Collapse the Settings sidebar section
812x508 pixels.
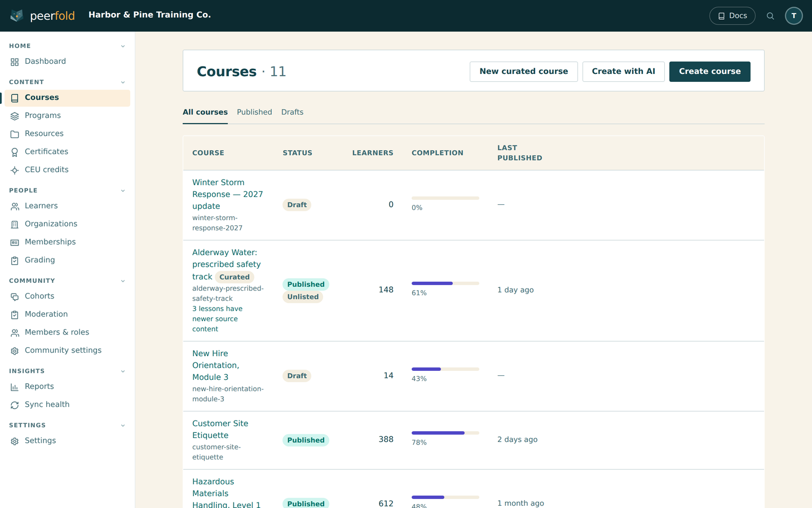click(x=123, y=426)
